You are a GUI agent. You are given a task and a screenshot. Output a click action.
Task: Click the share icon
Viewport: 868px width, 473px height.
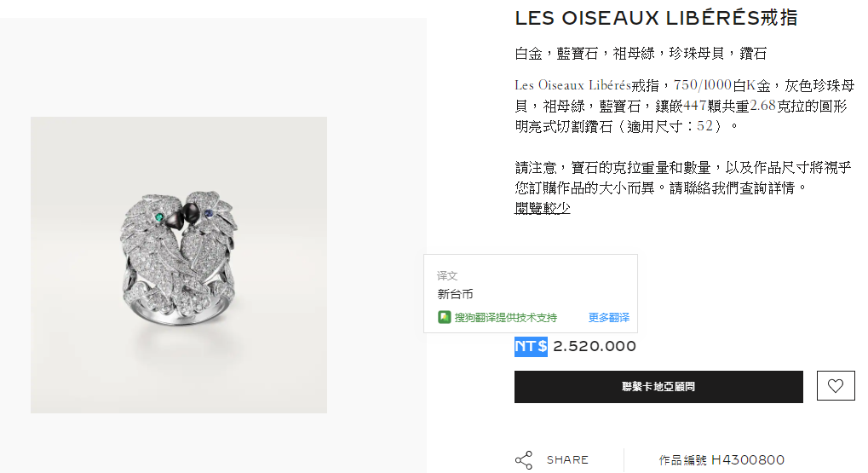click(x=524, y=459)
